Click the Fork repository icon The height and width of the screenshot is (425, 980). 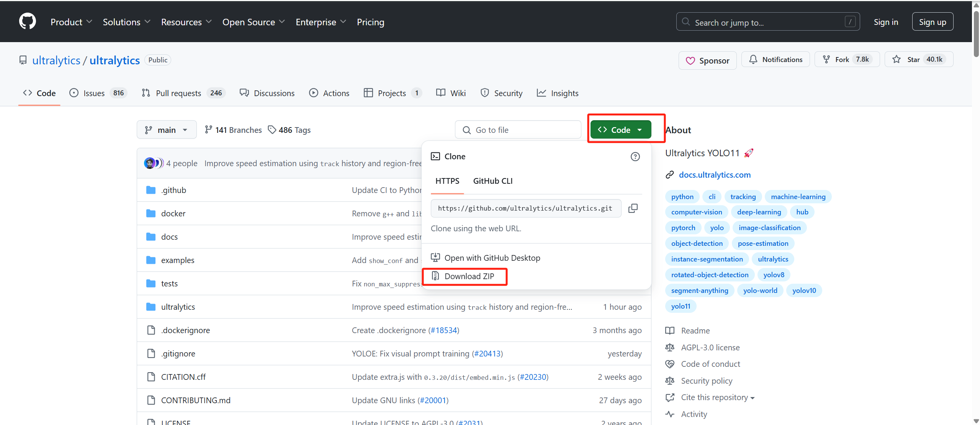pos(827,59)
